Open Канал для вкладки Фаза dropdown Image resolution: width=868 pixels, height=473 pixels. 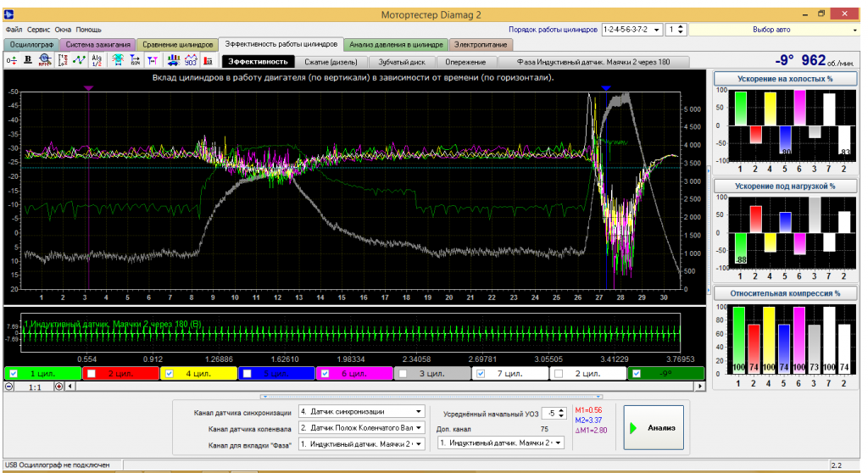(x=361, y=443)
